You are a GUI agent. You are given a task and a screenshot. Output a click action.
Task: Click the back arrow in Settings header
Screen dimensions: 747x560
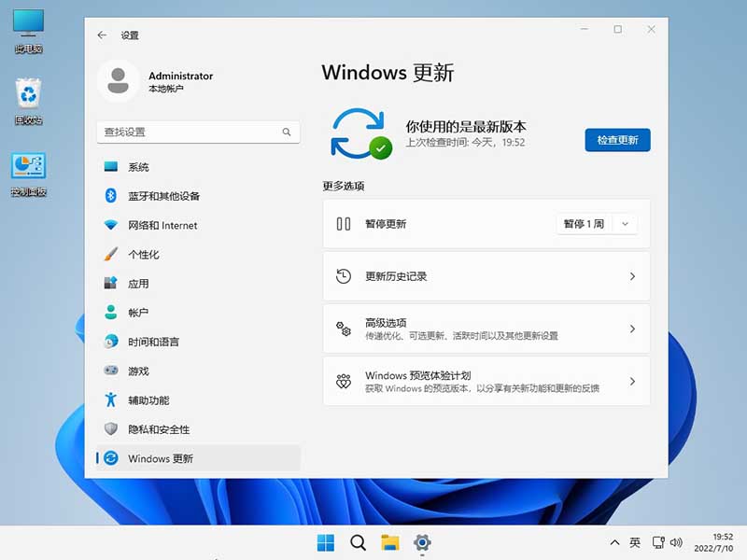(x=102, y=35)
